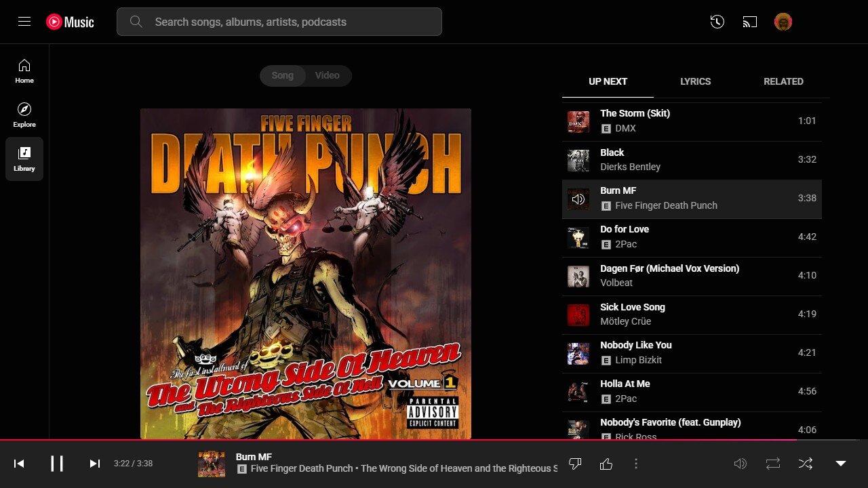Click Dagen Før album thumbnail
Image resolution: width=868 pixels, height=488 pixels.
pyautogui.click(x=578, y=277)
